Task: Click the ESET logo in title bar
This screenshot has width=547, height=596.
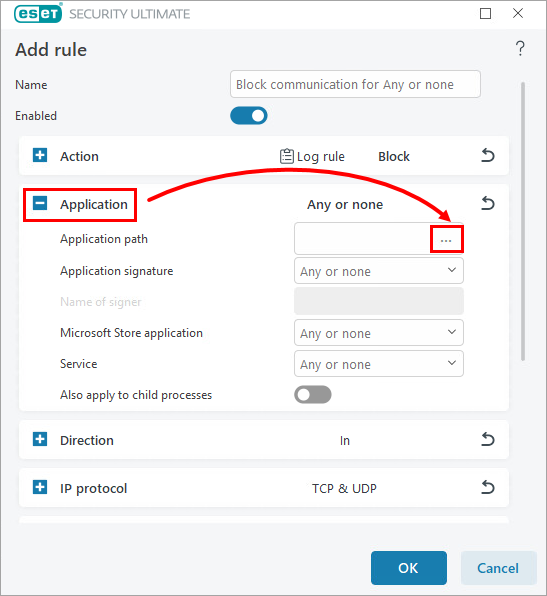Action: (x=38, y=13)
